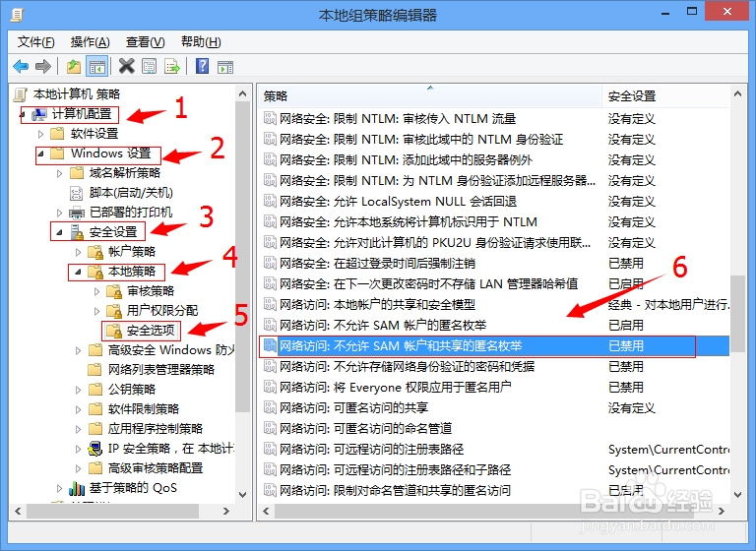Collapse the 本地策略 node arrow
The height and width of the screenshot is (551, 756).
[79, 272]
